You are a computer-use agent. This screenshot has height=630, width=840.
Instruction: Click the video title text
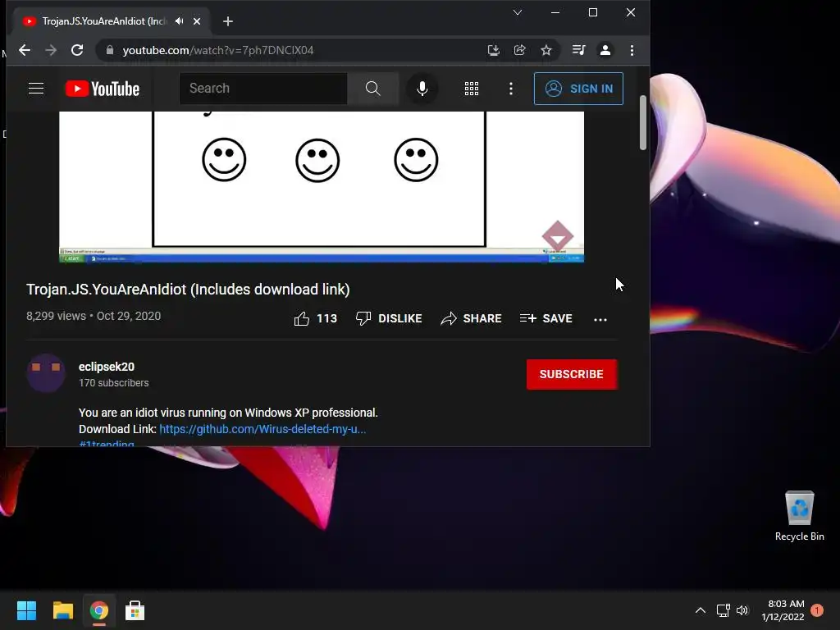188,290
